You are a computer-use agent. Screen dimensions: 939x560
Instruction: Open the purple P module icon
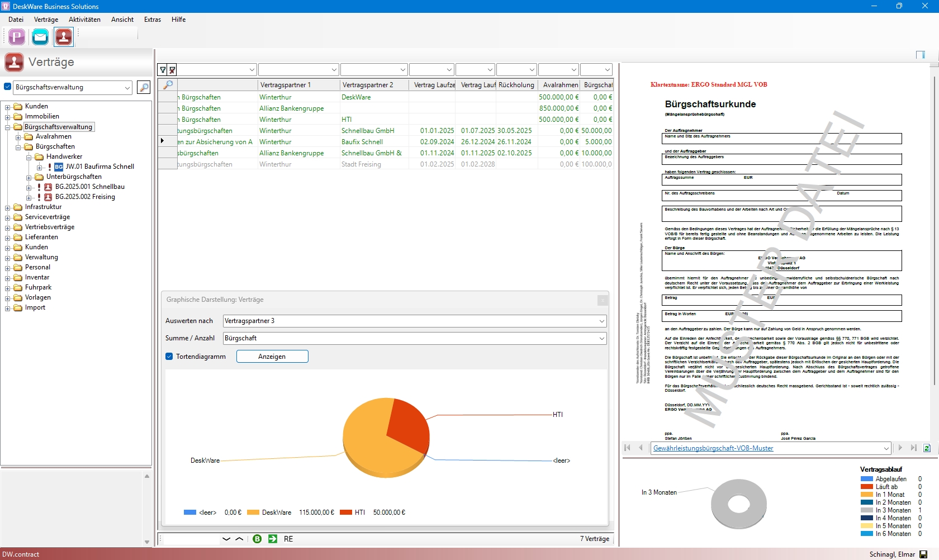[x=17, y=37]
